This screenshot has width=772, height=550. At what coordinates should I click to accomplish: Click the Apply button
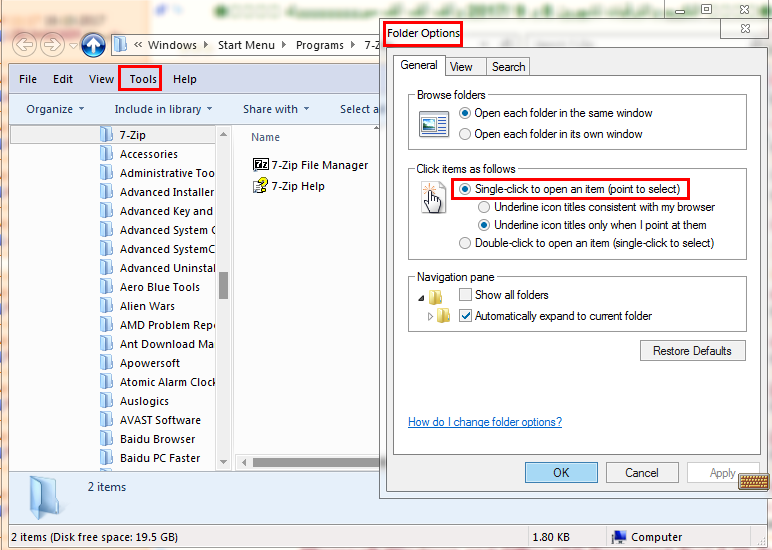(x=723, y=473)
